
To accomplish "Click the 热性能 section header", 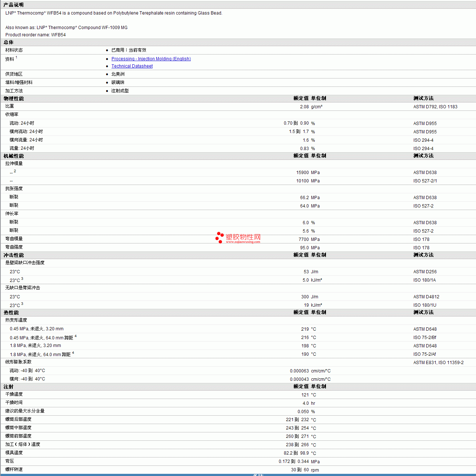I will (11, 312).
